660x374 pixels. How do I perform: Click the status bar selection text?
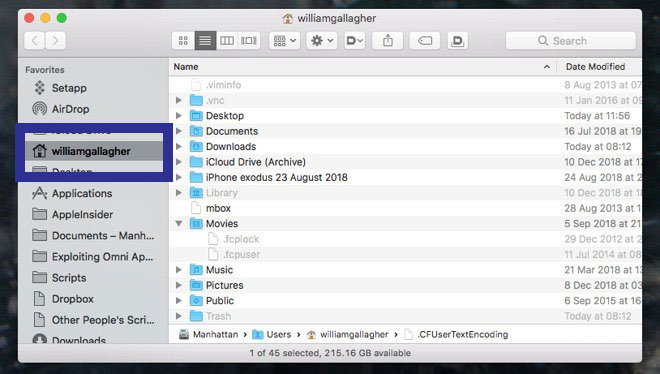pos(330,353)
